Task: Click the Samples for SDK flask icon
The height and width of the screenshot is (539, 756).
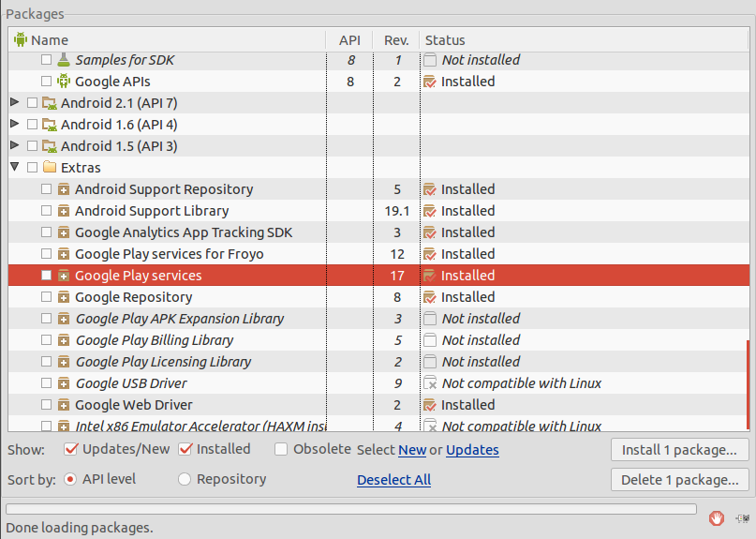Action: [x=64, y=60]
